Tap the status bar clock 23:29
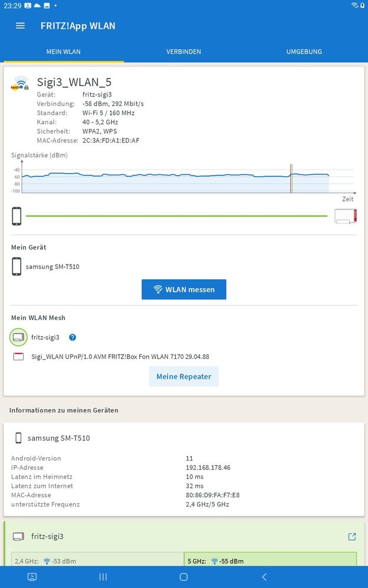 [x=12, y=6]
